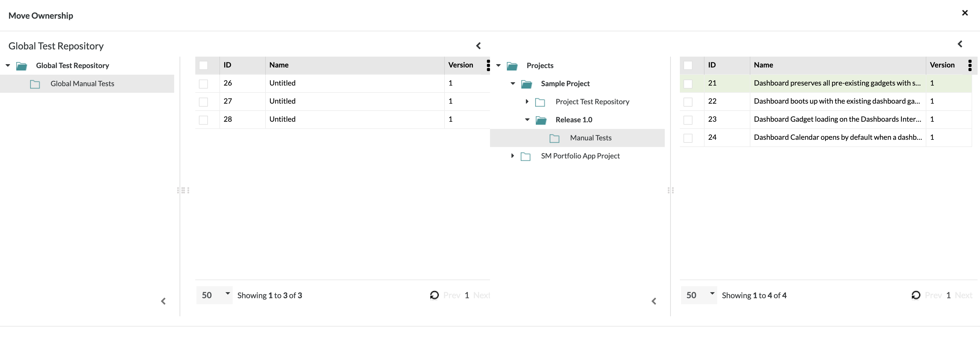This screenshot has width=980, height=344.
Task: Close the Move Ownership dialog
Action: click(965, 13)
